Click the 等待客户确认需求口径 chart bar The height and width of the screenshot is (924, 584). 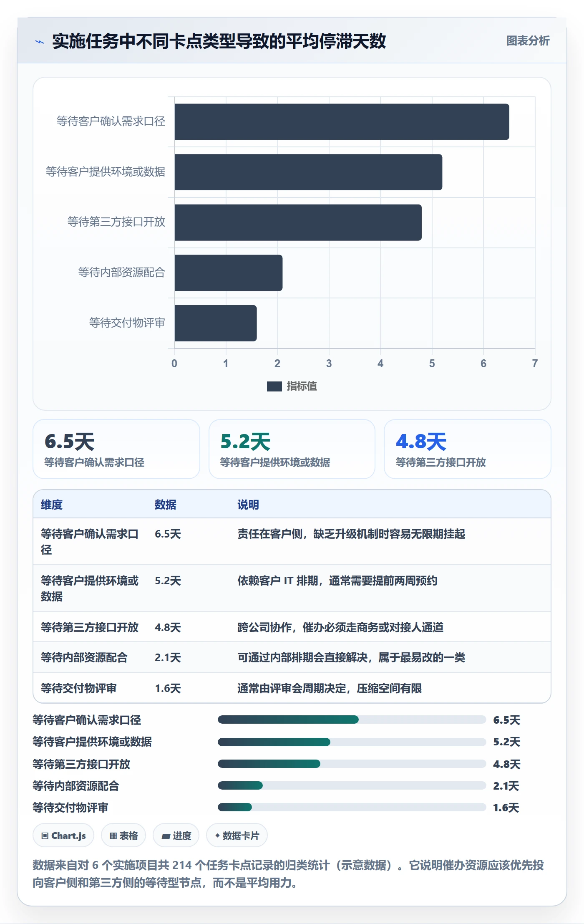342,122
